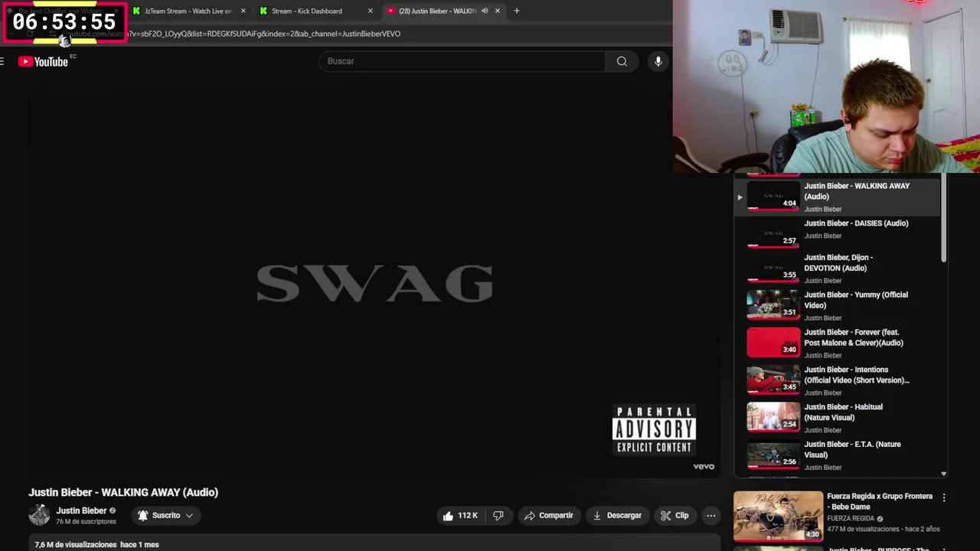Image resolution: width=980 pixels, height=551 pixels.
Task: Click the search magnifier button
Action: pyautogui.click(x=622, y=61)
